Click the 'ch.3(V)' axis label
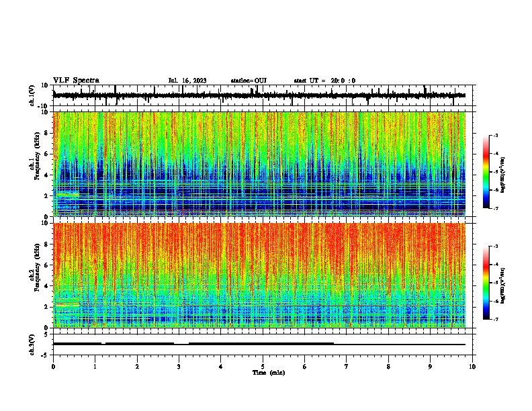The height and width of the screenshot is (411, 532). [x=32, y=345]
